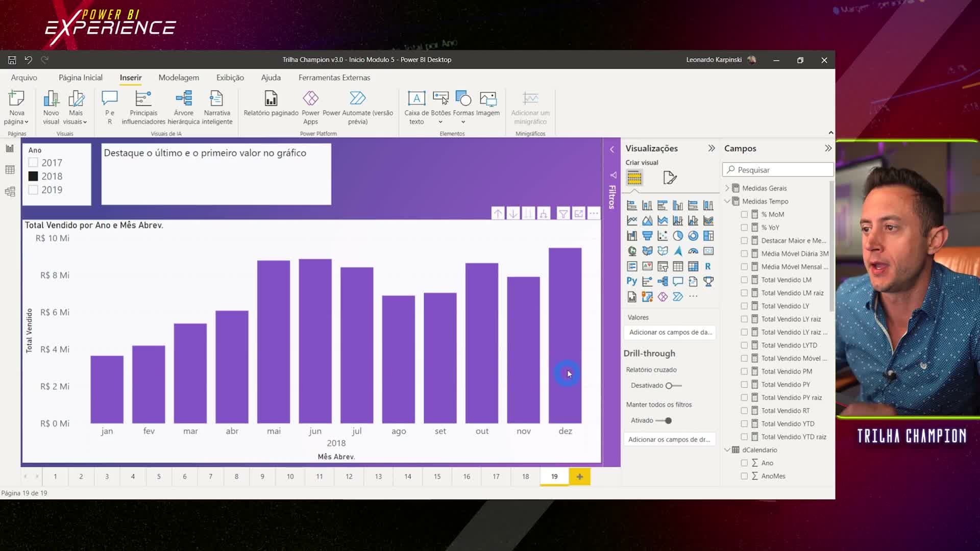Switch to the Modelagem ribbon tab
The height and width of the screenshot is (551, 980).
coord(179,78)
